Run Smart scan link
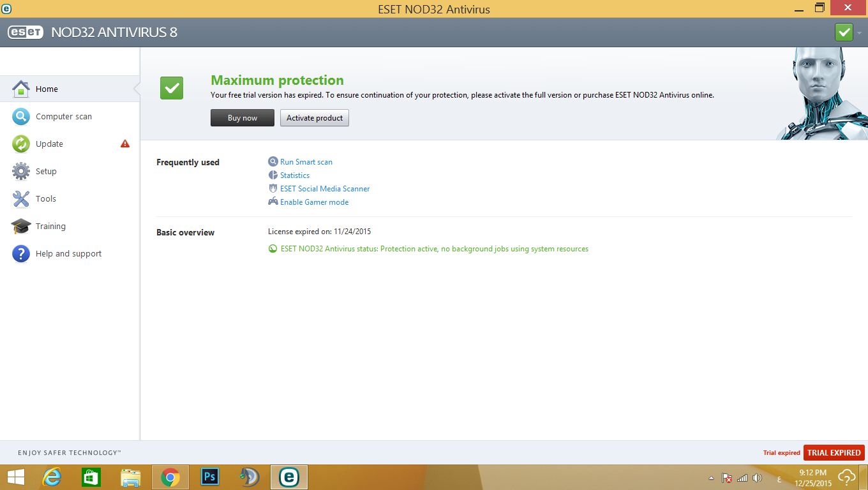868x490 pixels. (306, 162)
